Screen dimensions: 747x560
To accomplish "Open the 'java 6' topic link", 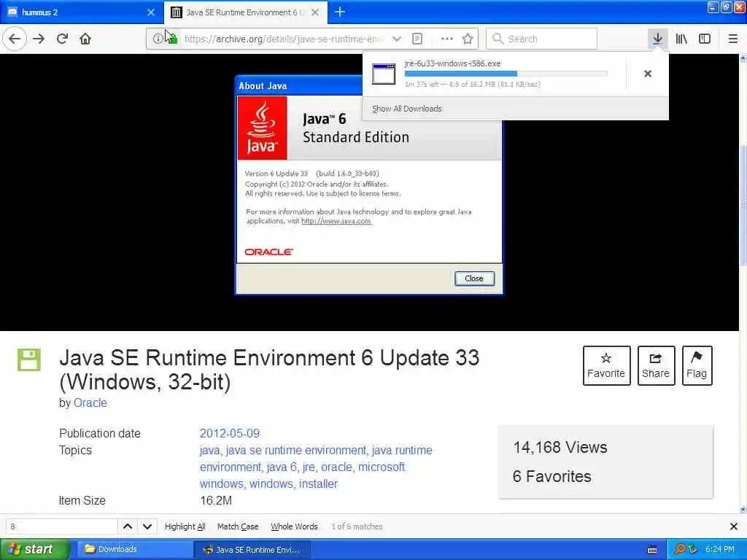I will click(x=282, y=467).
